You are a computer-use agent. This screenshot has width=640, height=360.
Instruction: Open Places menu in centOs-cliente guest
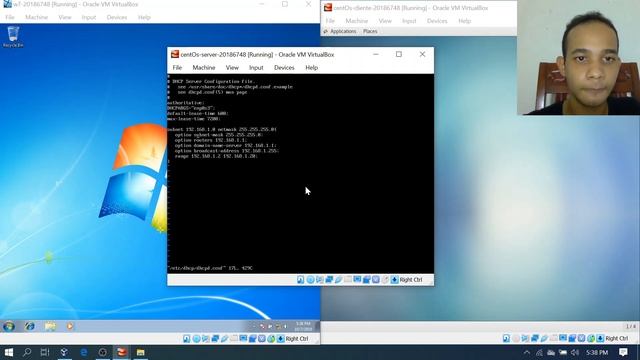[x=370, y=31]
